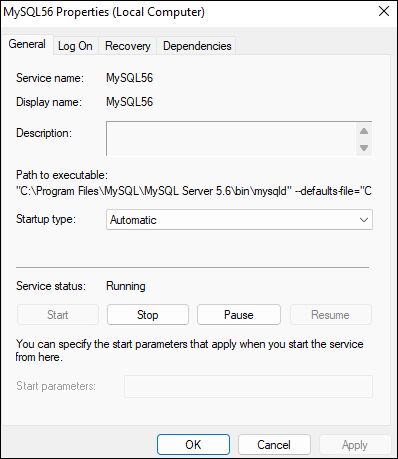Open the Recovery tab
398x459 pixels.
coord(128,46)
